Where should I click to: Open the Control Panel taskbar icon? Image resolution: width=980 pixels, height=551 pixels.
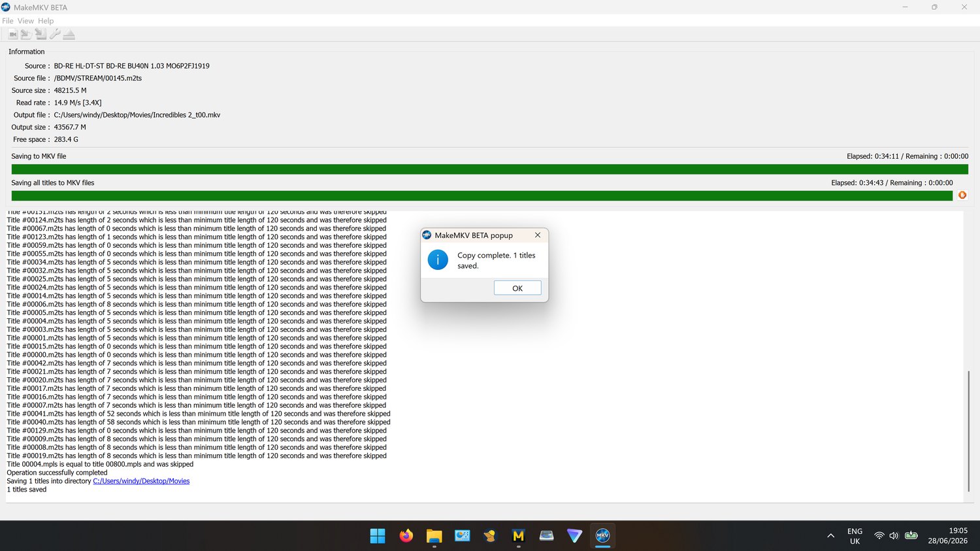pyautogui.click(x=462, y=536)
